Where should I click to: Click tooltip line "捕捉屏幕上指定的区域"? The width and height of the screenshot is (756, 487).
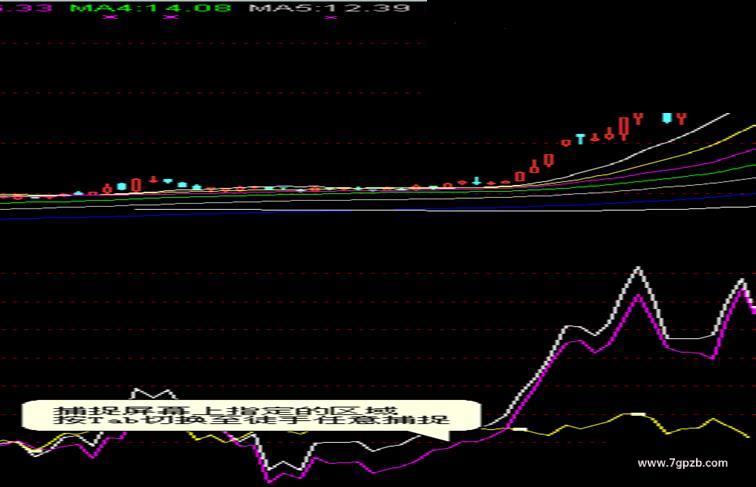(226, 411)
